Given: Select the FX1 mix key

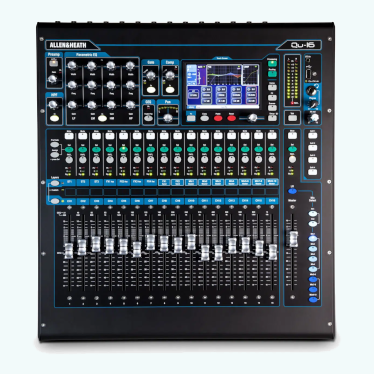Looking at the screenshot, I should [312, 214].
